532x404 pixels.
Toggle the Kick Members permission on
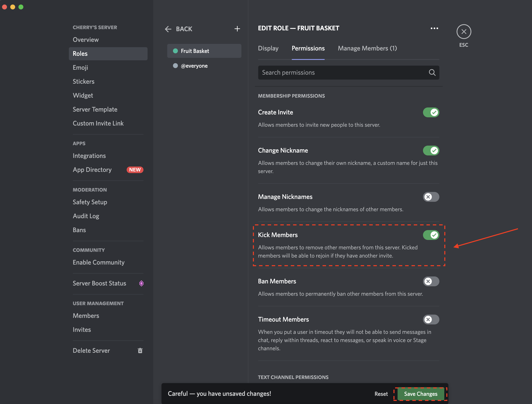coord(431,235)
